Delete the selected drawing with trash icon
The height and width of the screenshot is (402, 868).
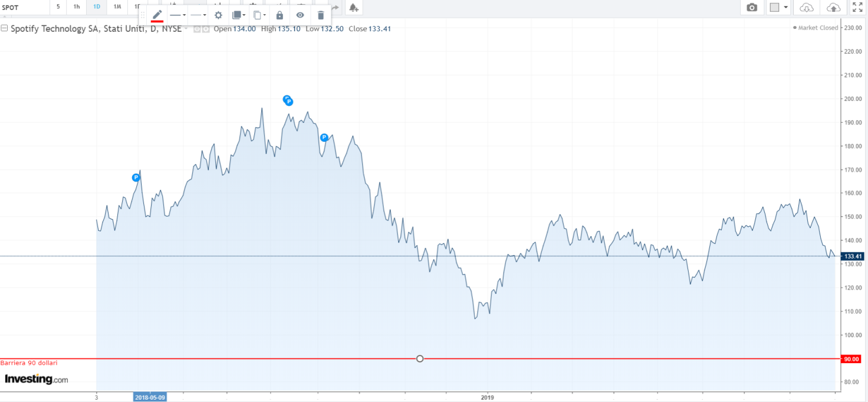pyautogui.click(x=321, y=15)
